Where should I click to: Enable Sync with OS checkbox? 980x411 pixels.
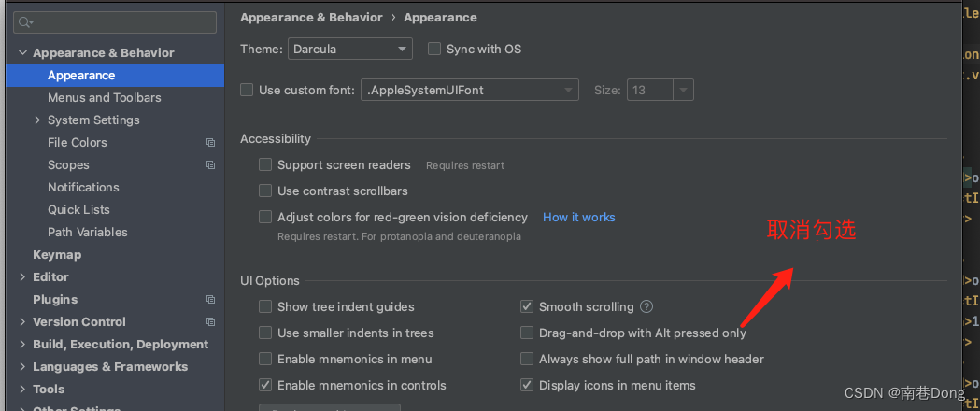pyautogui.click(x=434, y=49)
